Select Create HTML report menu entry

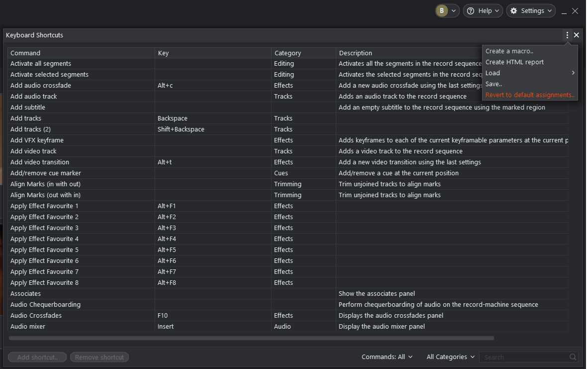(x=514, y=62)
